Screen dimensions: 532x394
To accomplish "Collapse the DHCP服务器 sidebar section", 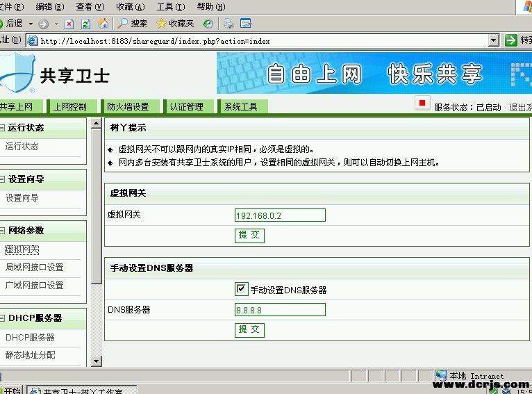I will coord(2,318).
